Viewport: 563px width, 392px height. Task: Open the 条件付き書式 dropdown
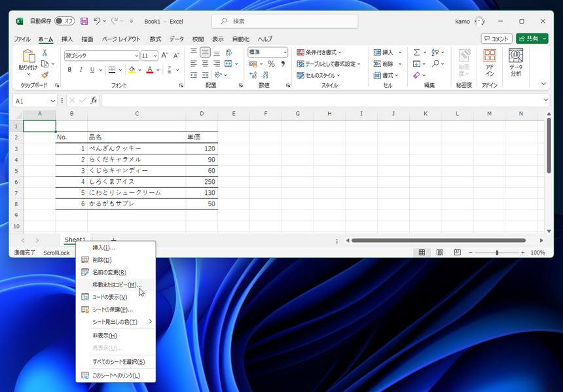(319, 52)
